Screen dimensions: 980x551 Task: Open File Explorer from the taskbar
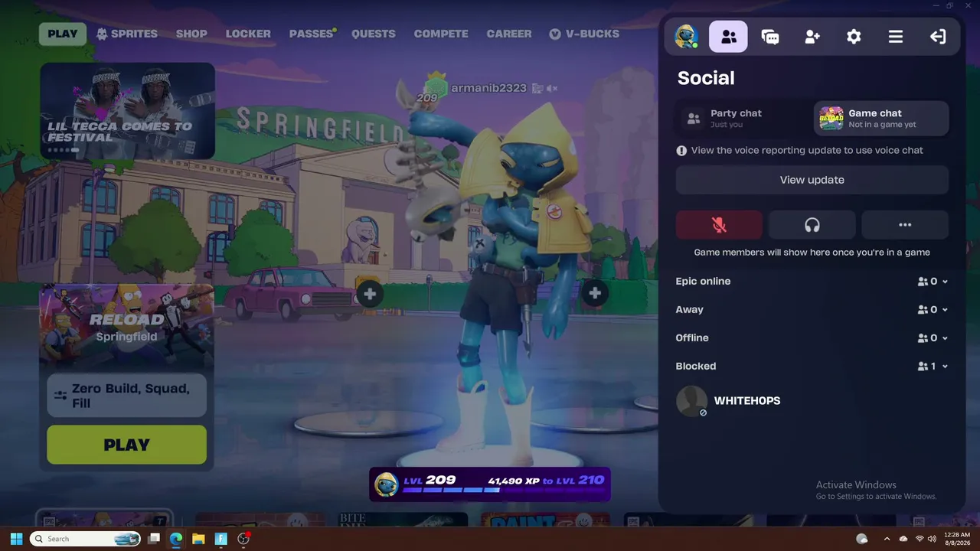click(198, 539)
